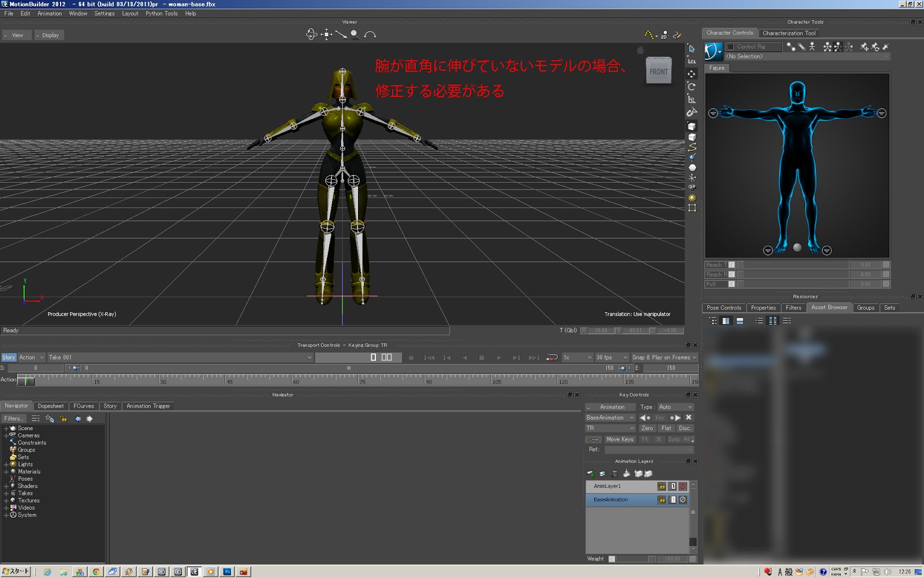
Task: Enable the Control Rig checkbox
Action: [x=731, y=46]
